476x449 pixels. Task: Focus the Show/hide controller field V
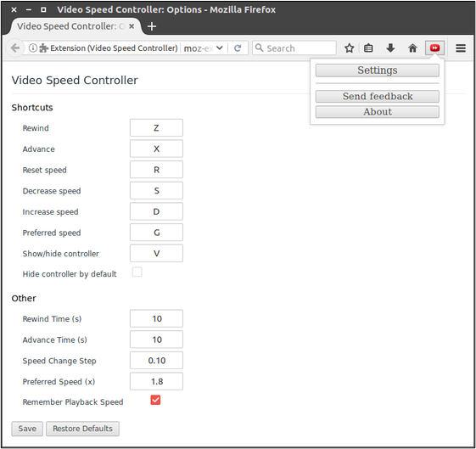156,254
